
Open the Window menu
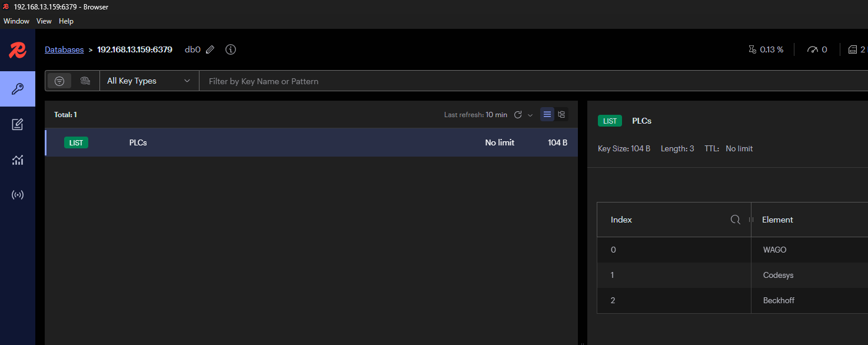(x=16, y=21)
